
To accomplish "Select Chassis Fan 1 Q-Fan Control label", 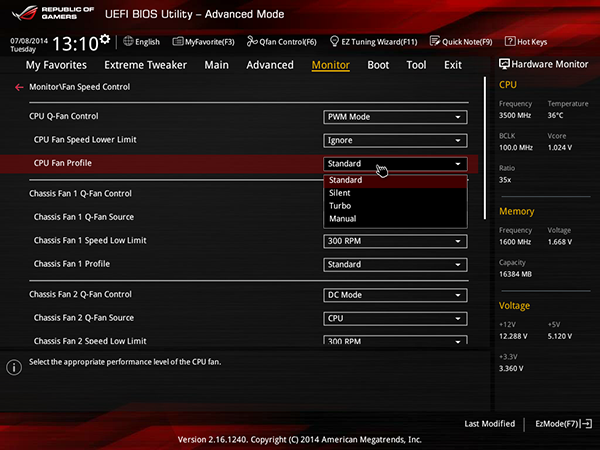I will 80,194.
